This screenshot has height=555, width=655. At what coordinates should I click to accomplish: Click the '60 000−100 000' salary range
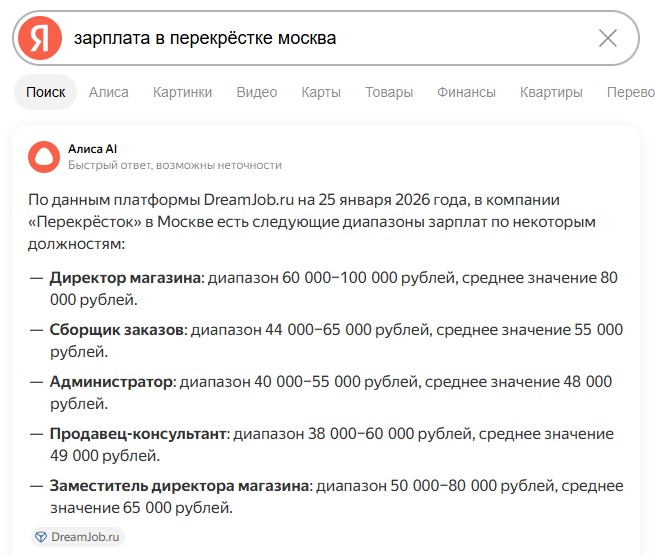(340, 278)
